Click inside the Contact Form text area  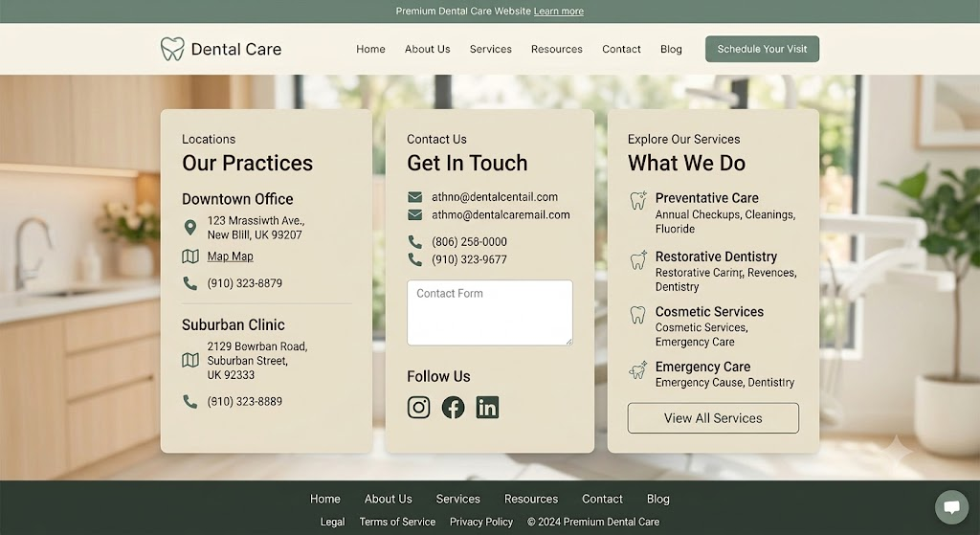click(490, 313)
